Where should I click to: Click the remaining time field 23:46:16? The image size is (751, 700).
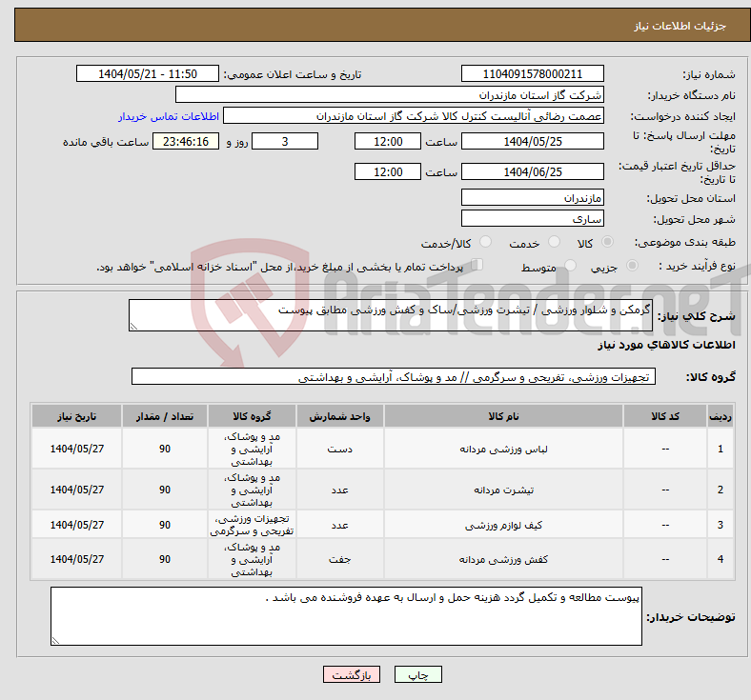click(x=186, y=141)
